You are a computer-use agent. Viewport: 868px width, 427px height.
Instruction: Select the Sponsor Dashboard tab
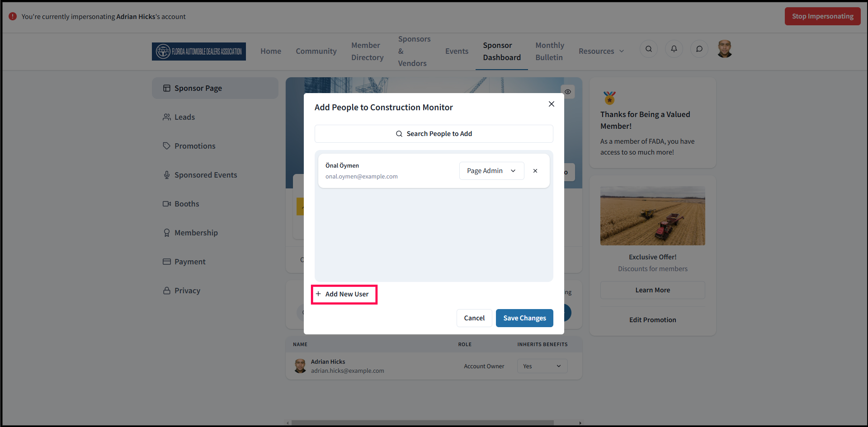pos(502,51)
